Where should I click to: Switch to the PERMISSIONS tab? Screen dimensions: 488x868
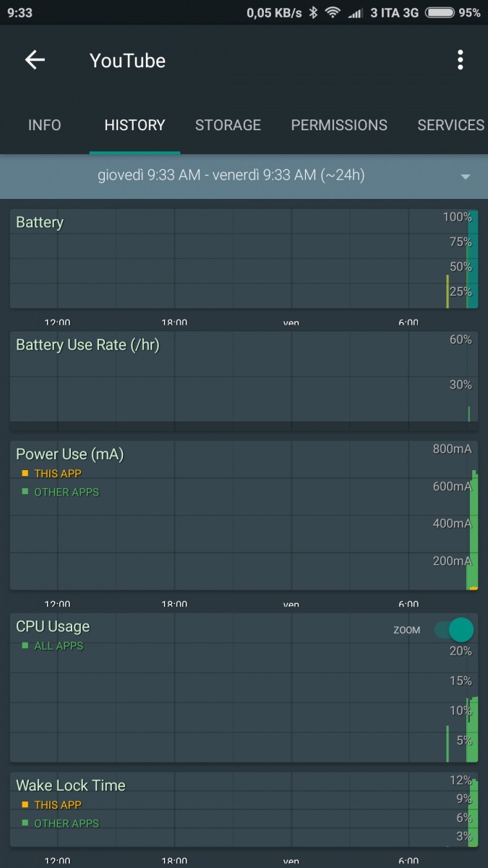(x=339, y=125)
